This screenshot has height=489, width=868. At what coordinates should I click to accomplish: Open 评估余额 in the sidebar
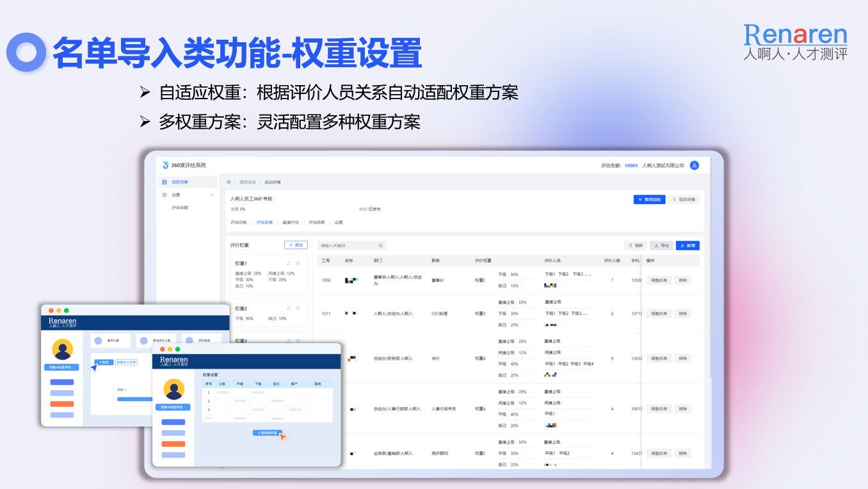click(180, 207)
